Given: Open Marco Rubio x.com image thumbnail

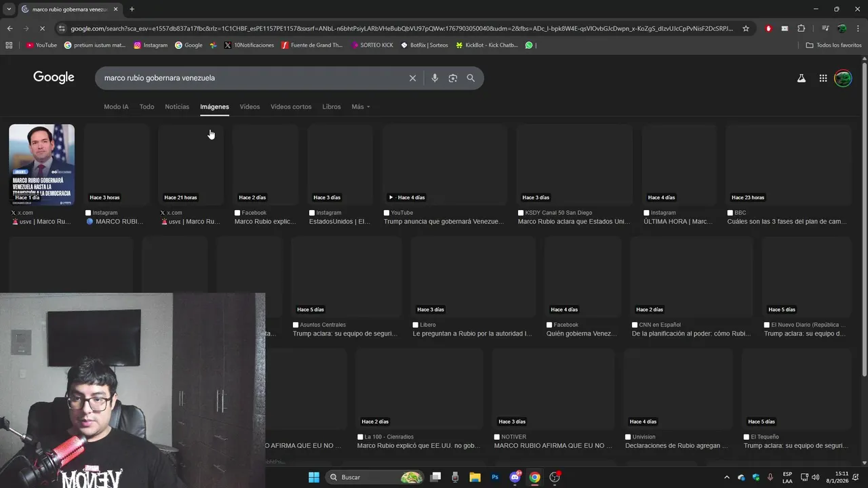Looking at the screenshot, I should 41,164.
